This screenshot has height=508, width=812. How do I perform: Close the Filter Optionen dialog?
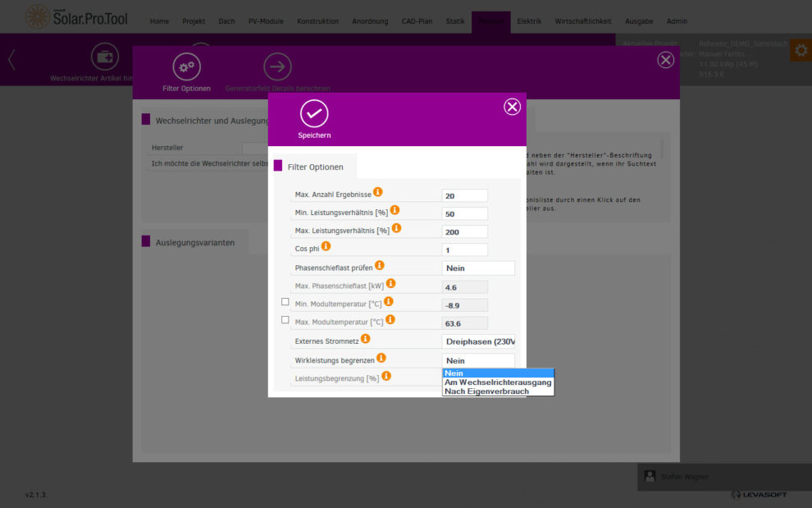coord(512,107)
